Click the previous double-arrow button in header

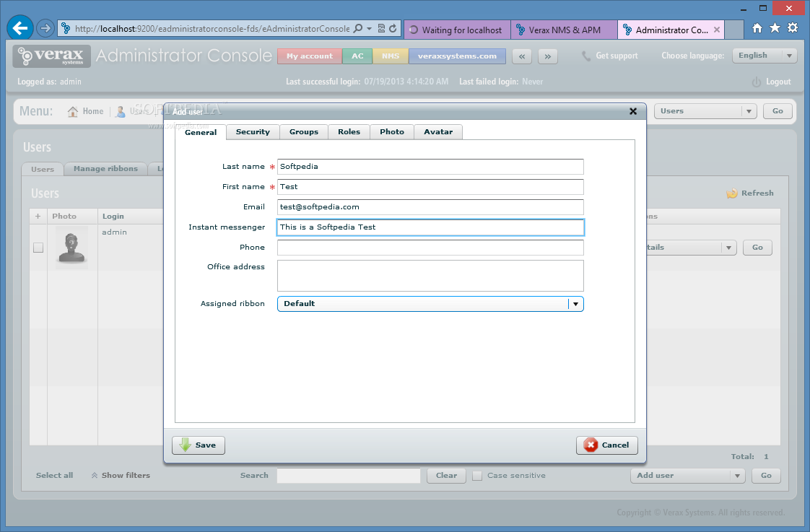(x=522, y=56)
